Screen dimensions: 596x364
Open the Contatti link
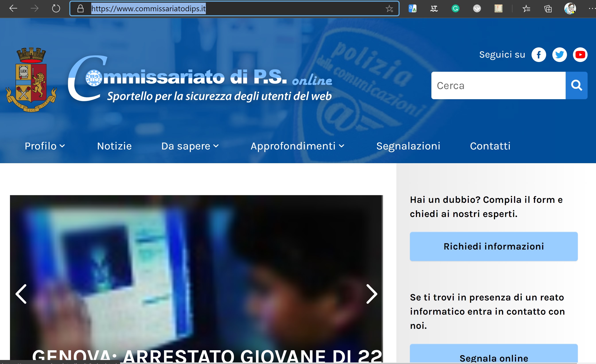[x=490, y=146]
